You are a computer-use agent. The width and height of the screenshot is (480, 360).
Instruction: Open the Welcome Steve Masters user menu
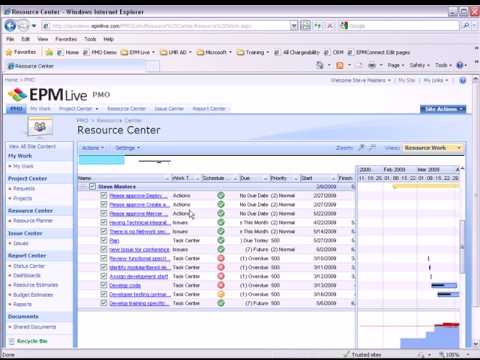(x=361, y=80)
